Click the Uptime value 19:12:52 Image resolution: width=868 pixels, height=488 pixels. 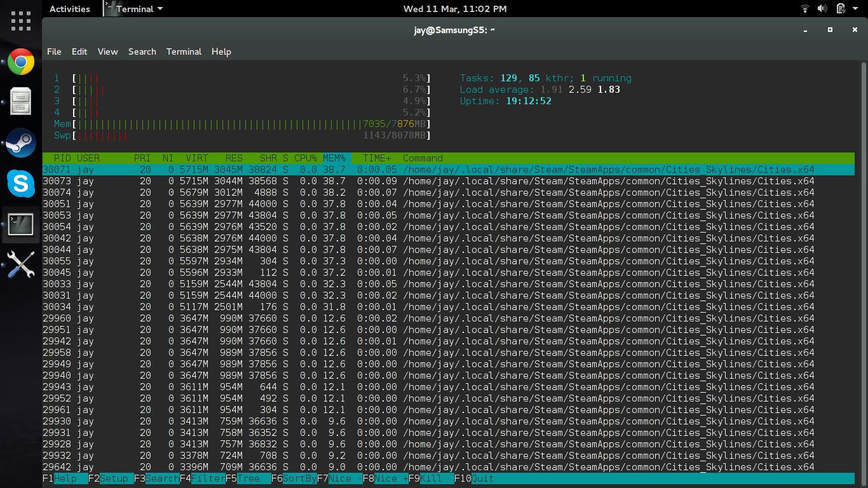click(x=529, y=101)
